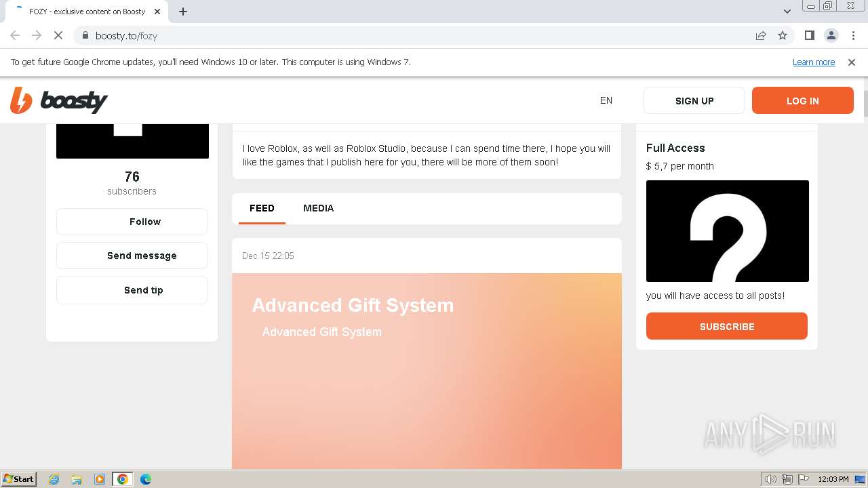Click the address bar URL field
This screenshot has width=868, height=488.
click(420, 35)
